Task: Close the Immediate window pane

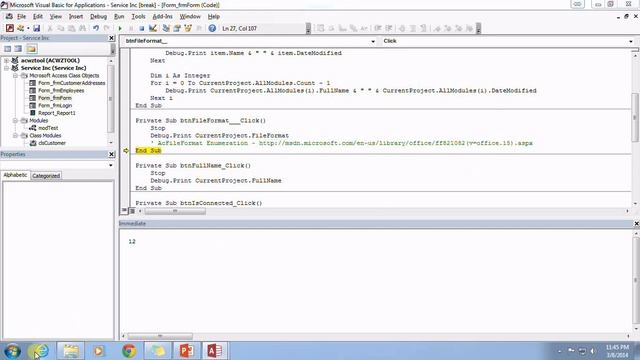Action: (x=636, y=224)
